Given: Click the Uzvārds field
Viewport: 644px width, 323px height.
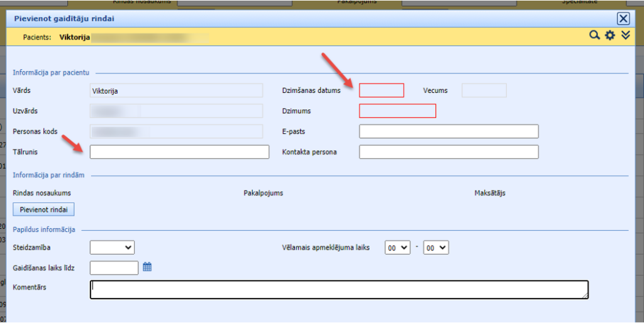Looking at the screenshot, I should (176, 111).
